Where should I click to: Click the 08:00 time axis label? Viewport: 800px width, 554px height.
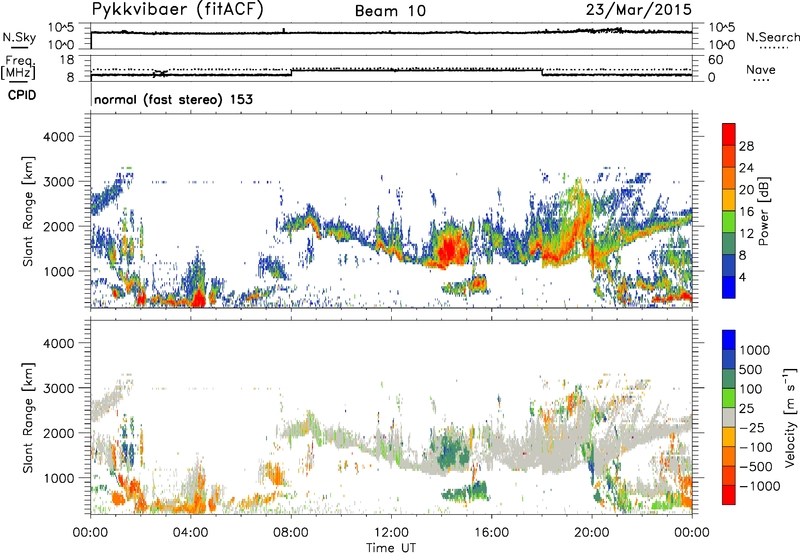291,533
